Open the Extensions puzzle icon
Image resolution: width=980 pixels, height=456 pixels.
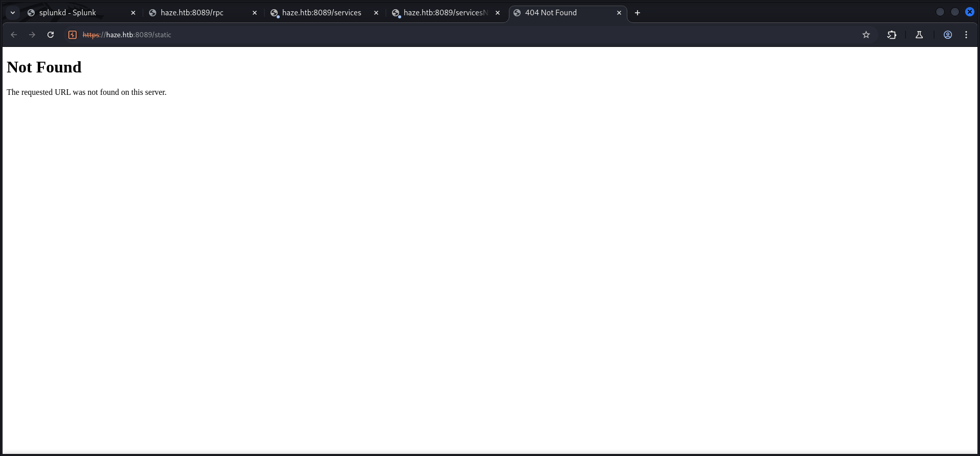[x=892, y=35]
